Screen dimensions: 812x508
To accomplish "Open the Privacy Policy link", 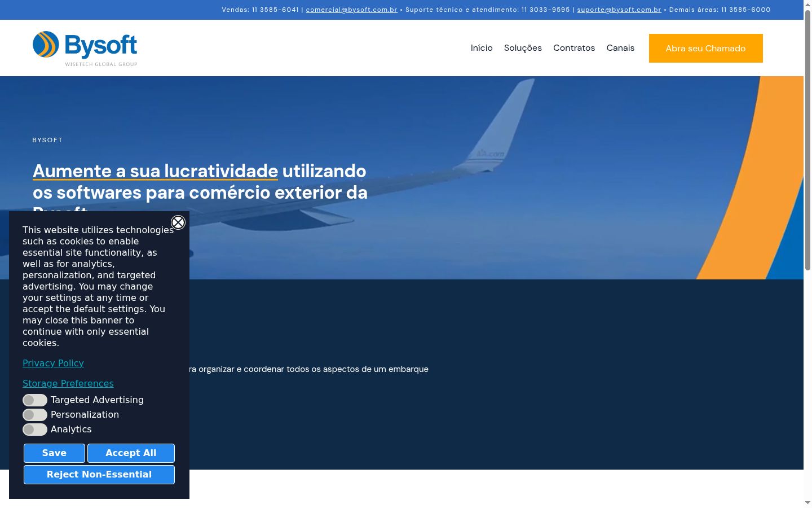I will (53, 363).
